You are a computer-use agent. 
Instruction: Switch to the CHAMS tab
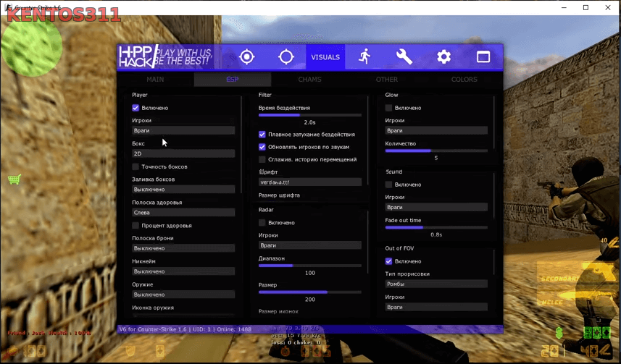point(309,80)
